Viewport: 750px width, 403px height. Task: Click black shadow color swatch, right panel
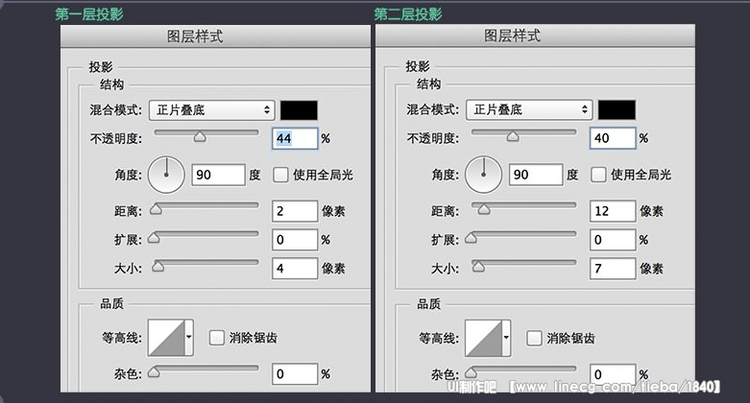pyautogui.click(x=617, y=110)
